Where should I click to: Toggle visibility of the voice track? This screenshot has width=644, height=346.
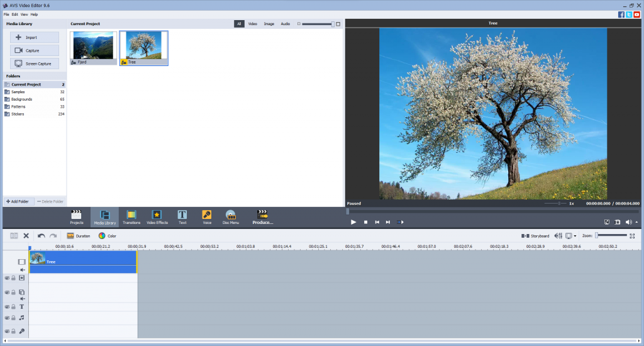coord(8,331)
